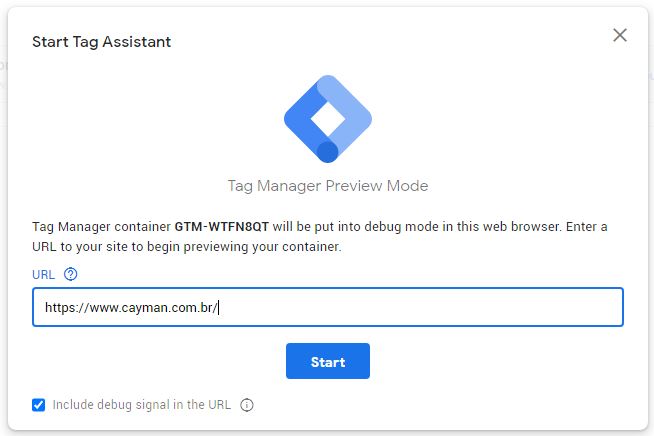
Task: Click the info icon beside debug signal option
Action: (247, 405)
